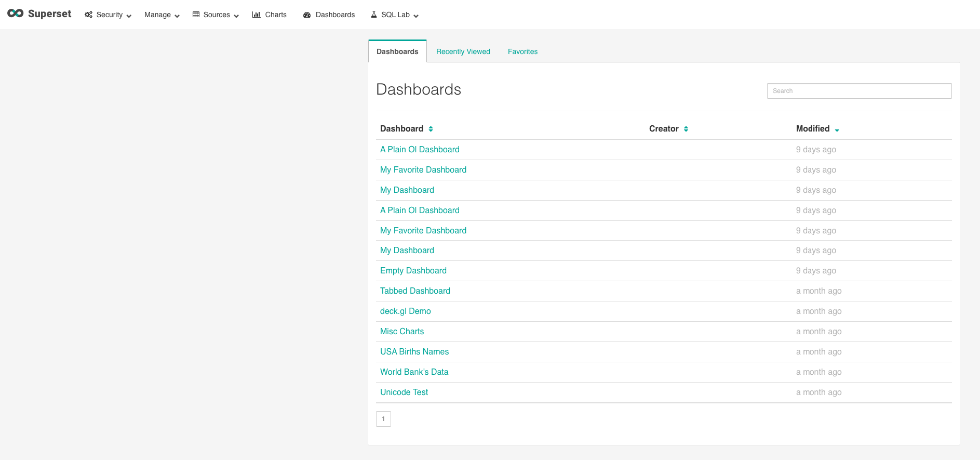Expand the SQL Lab menu chevron
Image resolution: width=980 pixels, height=460 pixels.
click(x=416, y=16)
